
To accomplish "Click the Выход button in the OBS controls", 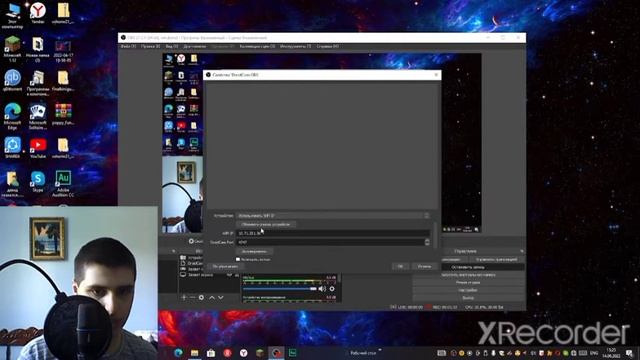I will [x=468, y=298].
